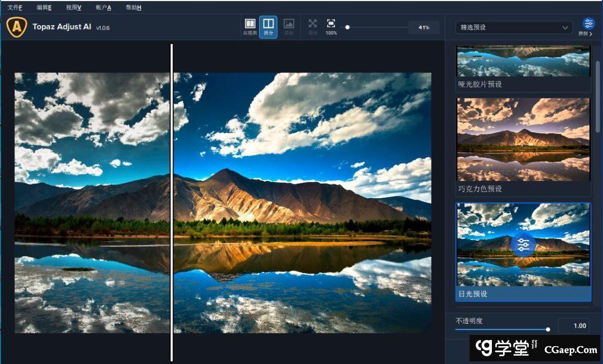Open the 文件 (File) menu
Screen dimensions: 603x364
pyautogui.click(x=15, y=7)
